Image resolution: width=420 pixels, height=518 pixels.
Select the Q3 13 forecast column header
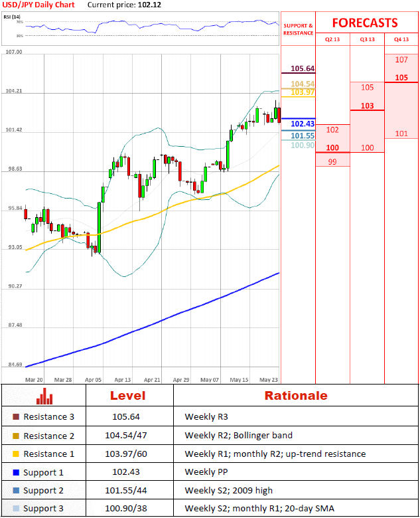coord(367,39)
